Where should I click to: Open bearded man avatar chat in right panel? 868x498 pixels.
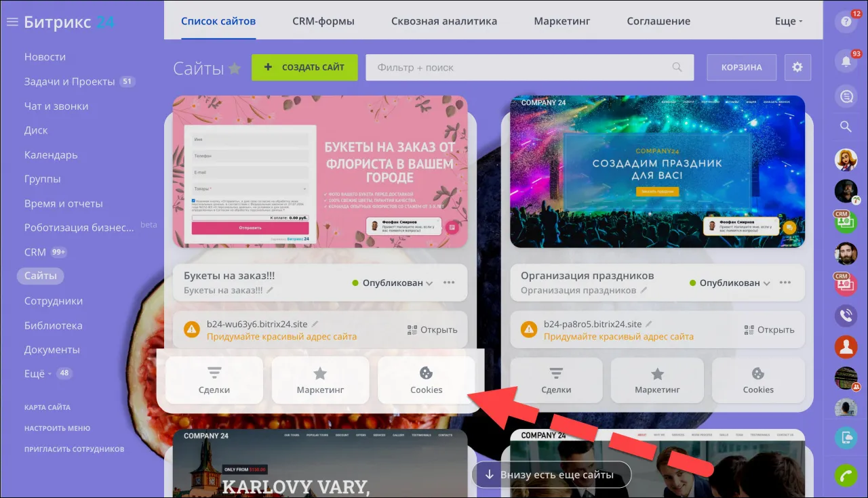click(846, 253)
